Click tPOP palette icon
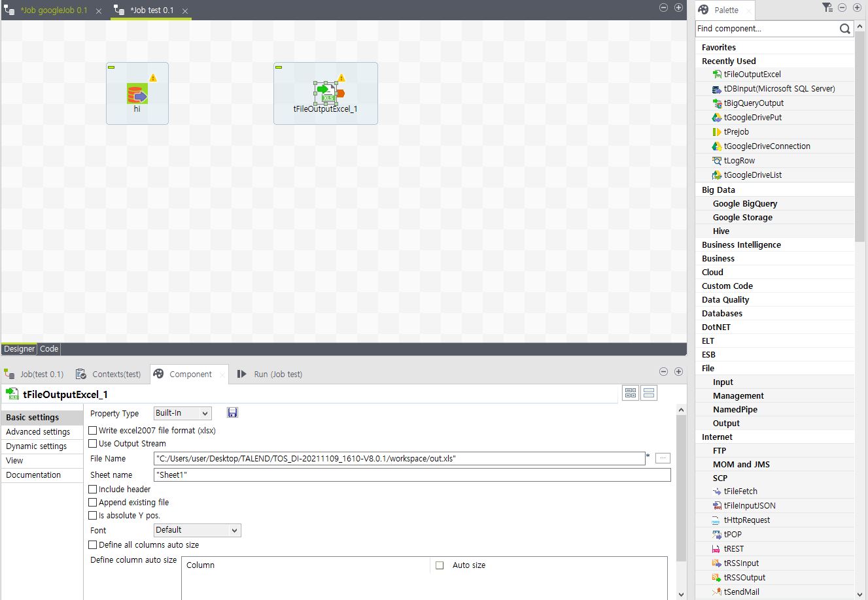This screenshot has width=868, height=600. point(717,535)
